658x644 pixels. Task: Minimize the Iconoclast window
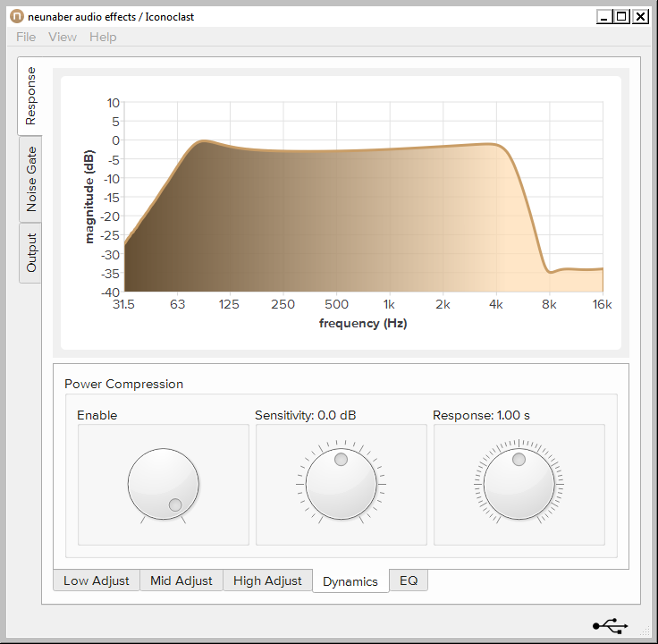605,16
